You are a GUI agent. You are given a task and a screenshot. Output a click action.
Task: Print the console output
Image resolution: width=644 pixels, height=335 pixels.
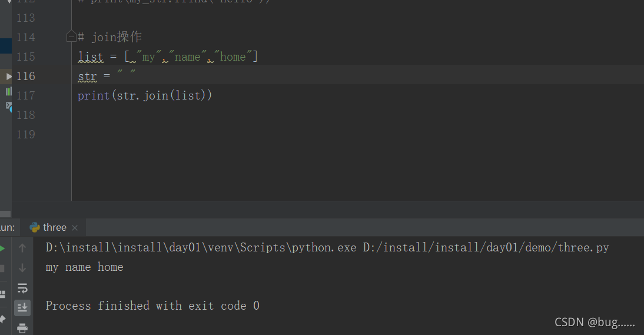pyautogui.click(x=22, y=327)
